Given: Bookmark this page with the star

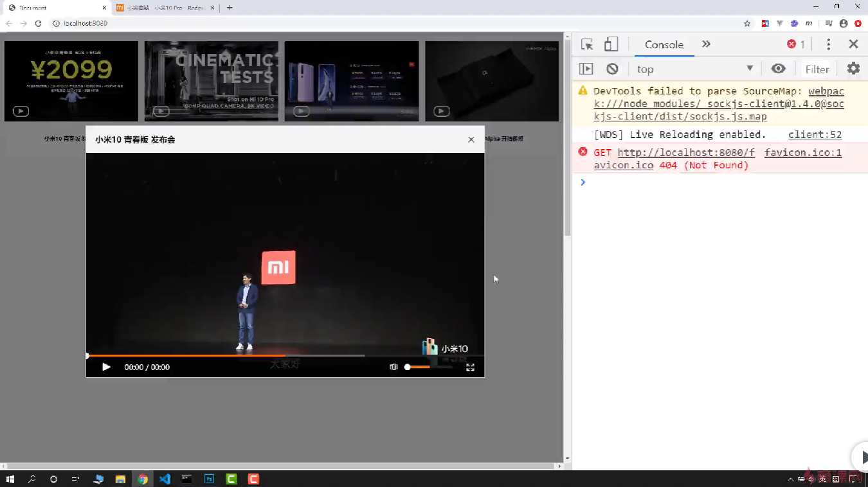Looking at the screenshot, I should click(747, 23).
